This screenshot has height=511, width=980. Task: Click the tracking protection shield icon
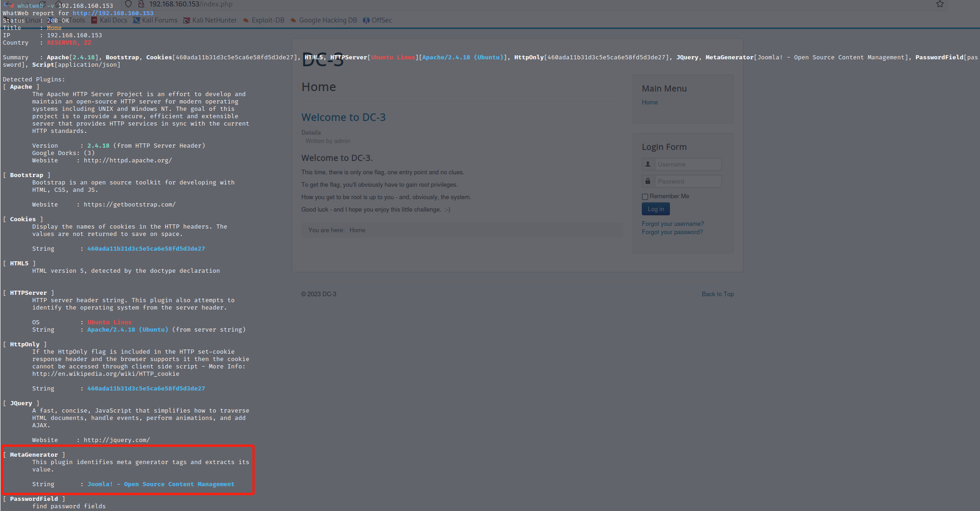point(128,4)
